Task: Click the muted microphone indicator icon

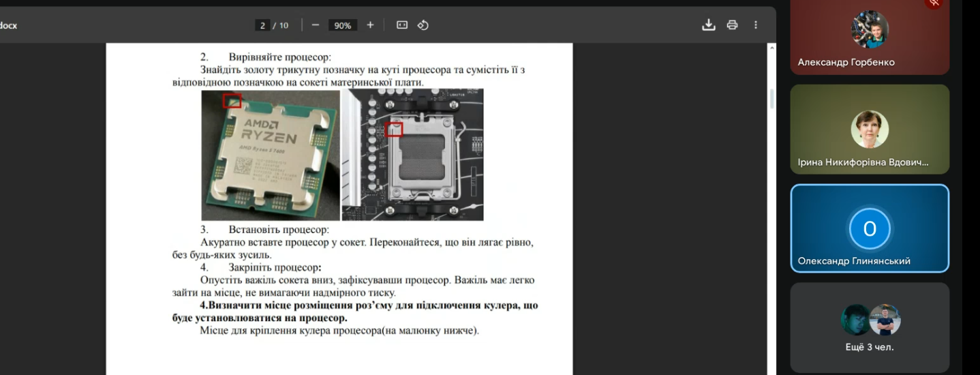Action: 934,3
